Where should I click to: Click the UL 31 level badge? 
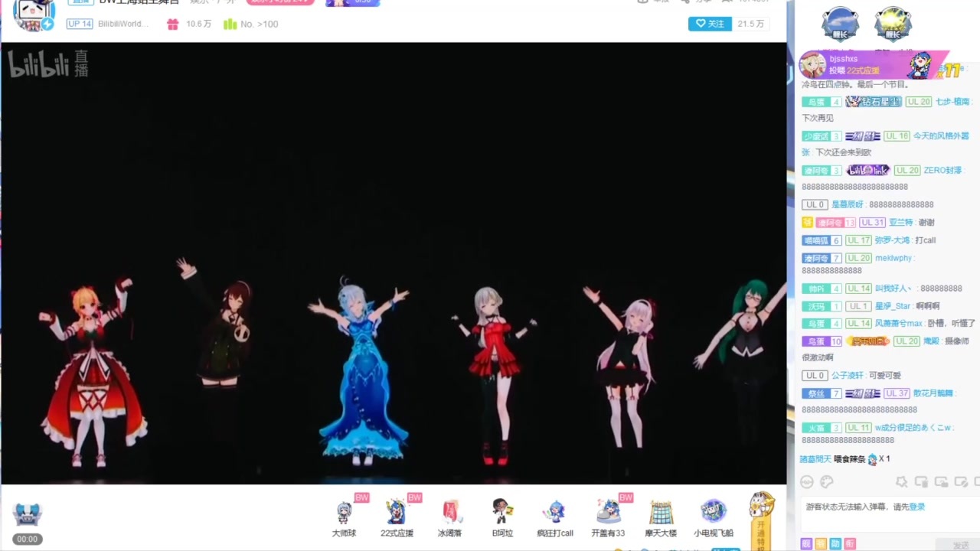click(x=872, y=223)
